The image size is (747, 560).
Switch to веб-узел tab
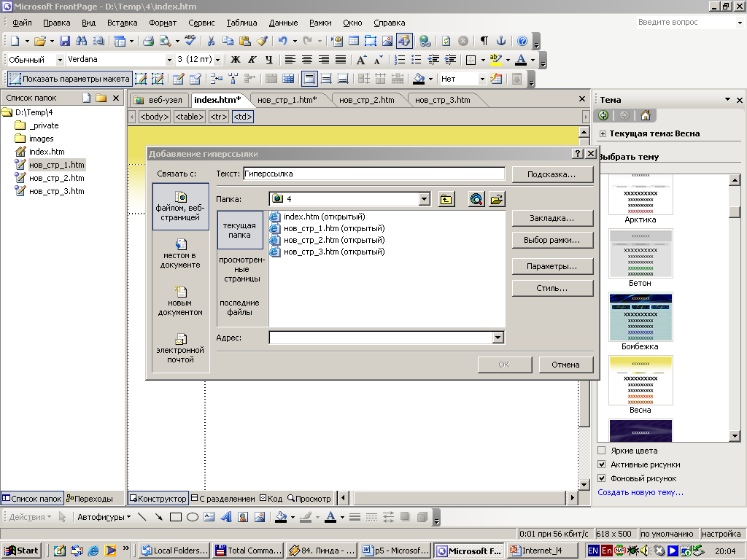[x=159, y=100]
